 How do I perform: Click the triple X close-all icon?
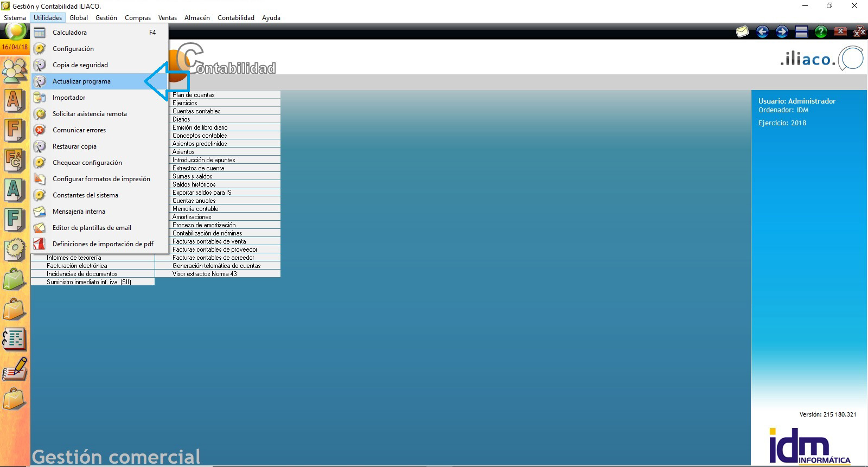pos(860,31)
